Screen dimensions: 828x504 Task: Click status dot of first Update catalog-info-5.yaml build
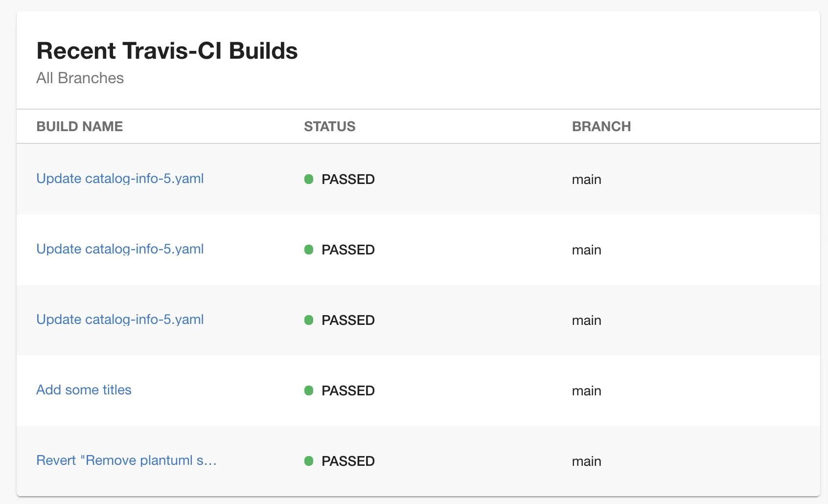point(309,179)
